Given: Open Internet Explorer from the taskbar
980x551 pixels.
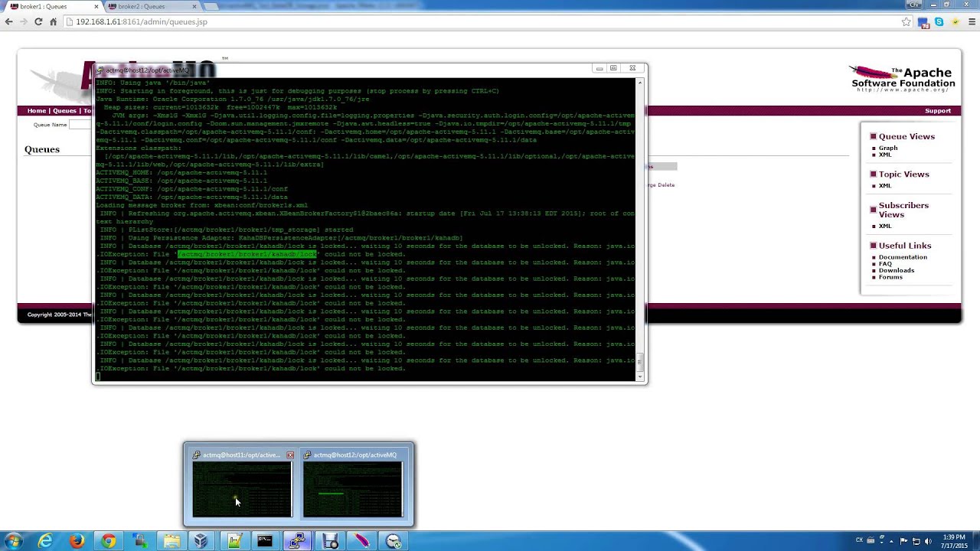Looking at the screenshot, I should tap(45, 541).
